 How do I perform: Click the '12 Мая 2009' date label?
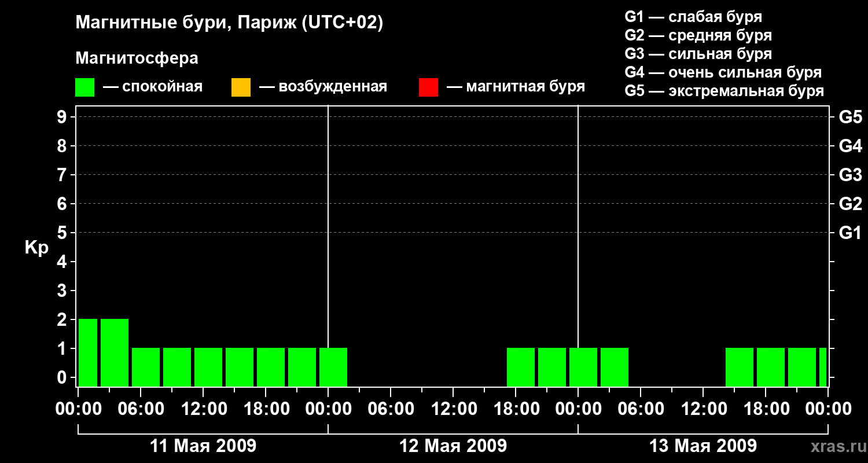pyautogui.click(x=453, y=446)
